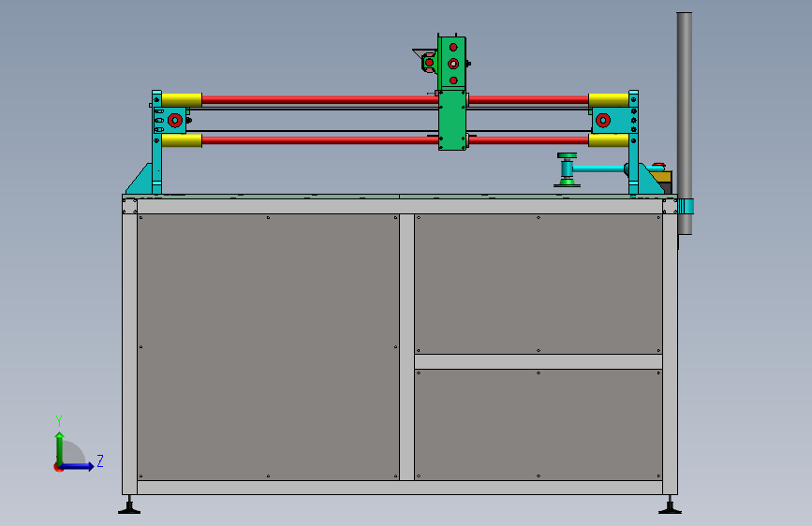Select the left cyan triangular gusset
The height and width of the screenshot is (526, 812).
pyautogui.click(x=141, y=181)
